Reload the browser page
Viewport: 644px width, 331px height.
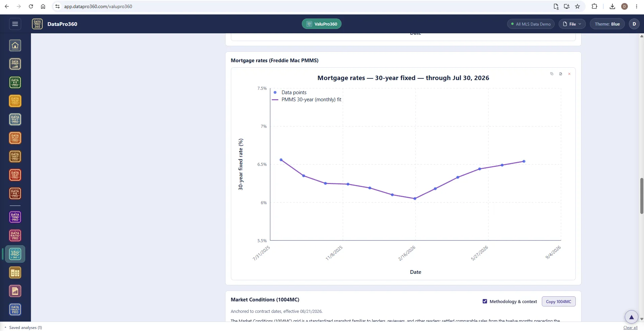pos(31,6)
